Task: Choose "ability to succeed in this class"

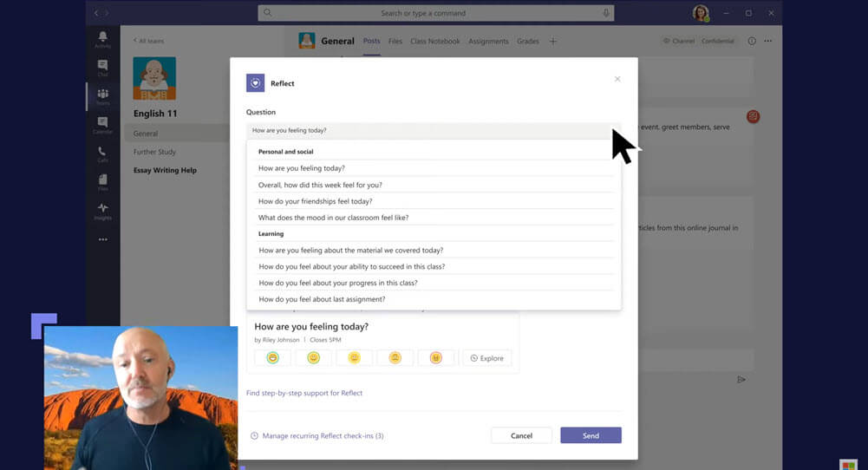Action: 436,266
